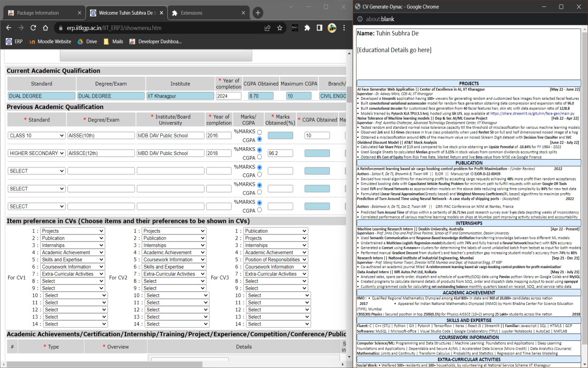Open the side panel icon
This screenshot has height=368, width=588.
319,28
